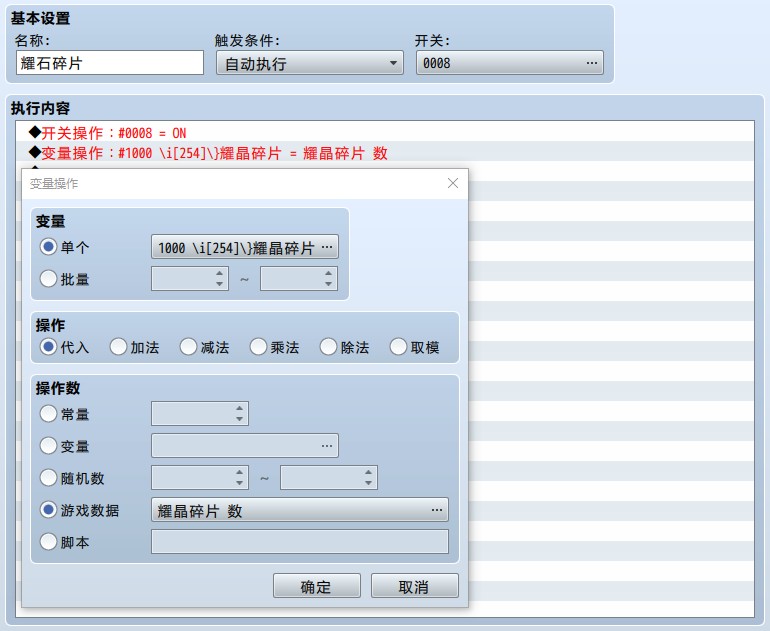This screenshot has width=770, height=631.
Task: Open the operand 变量 selector field
Action: click(x=245, y=445)
